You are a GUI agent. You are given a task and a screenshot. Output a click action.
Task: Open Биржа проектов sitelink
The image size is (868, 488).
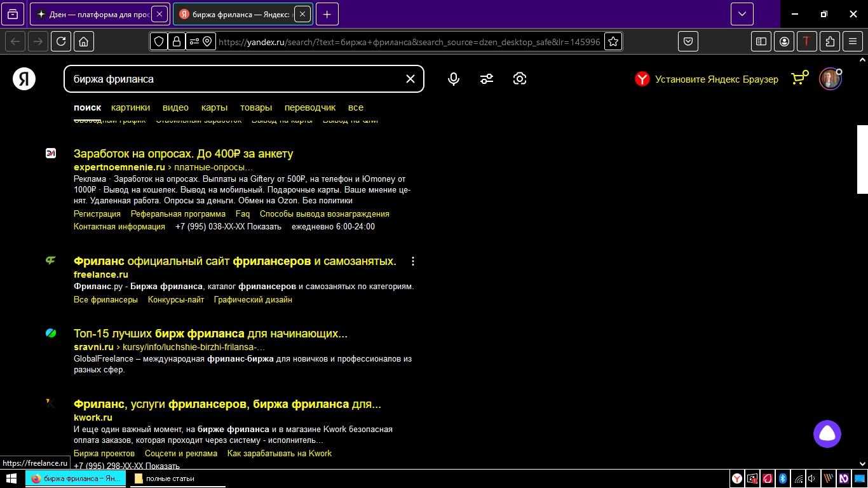click(104, 454)
